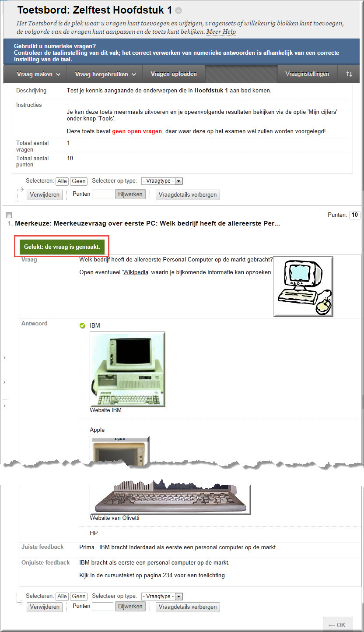Click the OK button at bottom right
The height and width of the screenshot is (632, 364).
pos(337,625)
